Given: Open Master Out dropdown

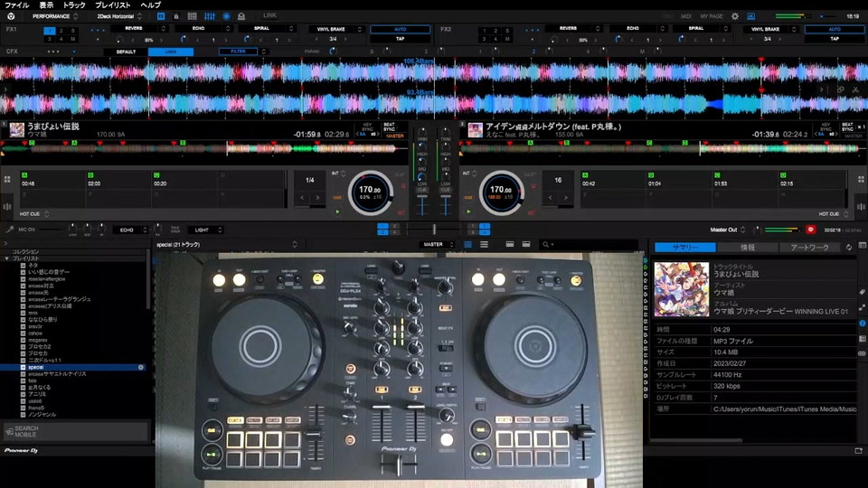Looking at the screenshot, I should coord(727,230).
